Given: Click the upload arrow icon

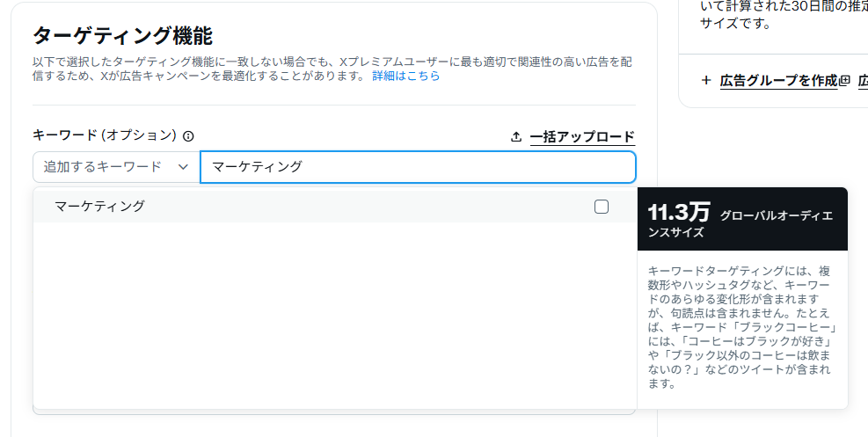Looking at the screenshot, I should (516, 136).
